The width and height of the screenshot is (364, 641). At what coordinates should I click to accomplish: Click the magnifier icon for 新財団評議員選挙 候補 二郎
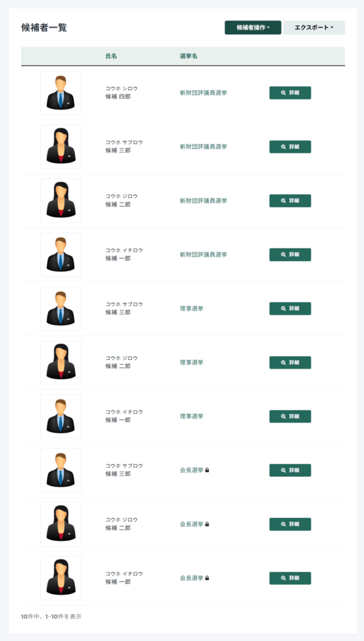pyautogui.click(x=283, y=201)
